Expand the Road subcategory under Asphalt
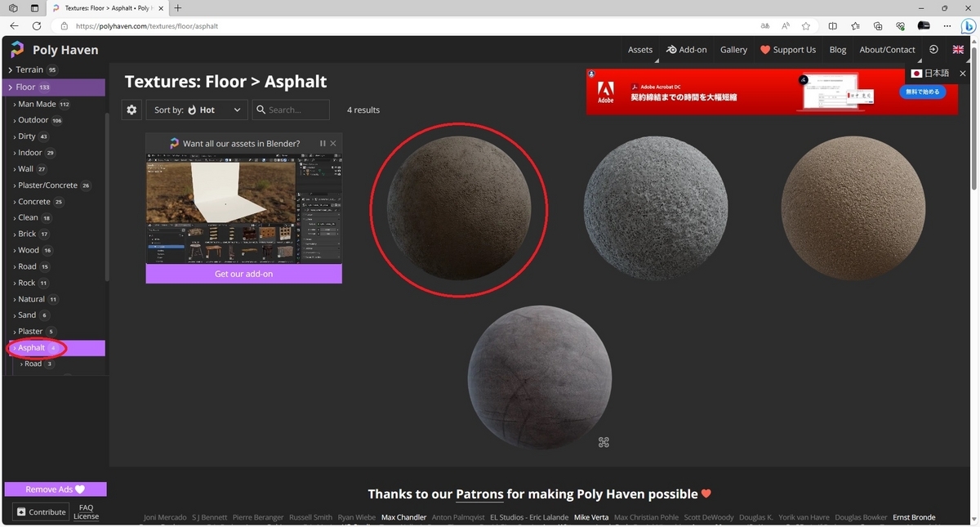 (x=34, y=364)
